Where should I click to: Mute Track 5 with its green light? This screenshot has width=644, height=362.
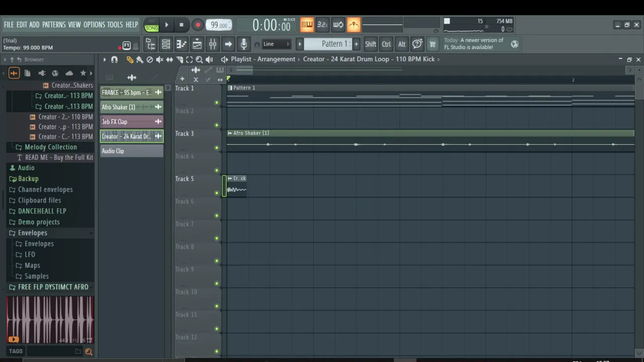click(x=217, y=193)
